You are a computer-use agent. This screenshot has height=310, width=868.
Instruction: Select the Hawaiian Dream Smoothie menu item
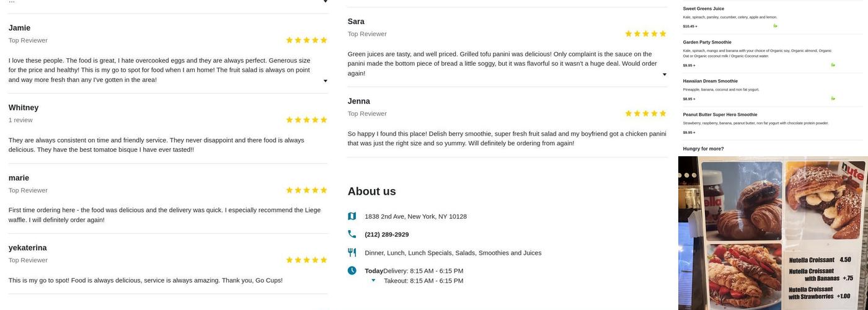[x=710, y=81]
